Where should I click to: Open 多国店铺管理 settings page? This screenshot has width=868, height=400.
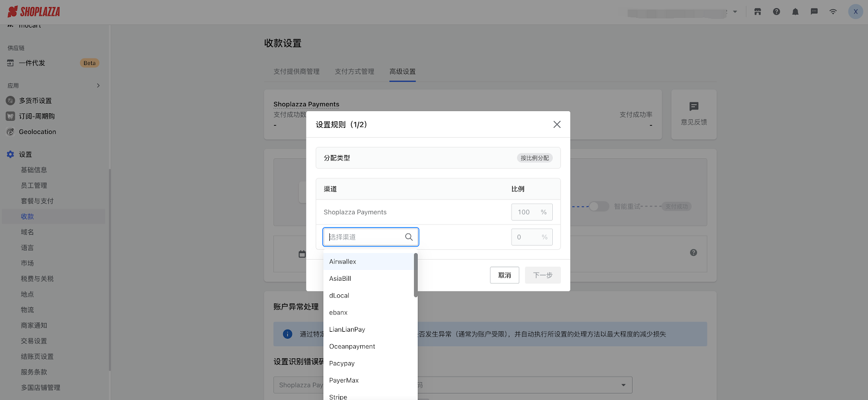pos(40,388)
